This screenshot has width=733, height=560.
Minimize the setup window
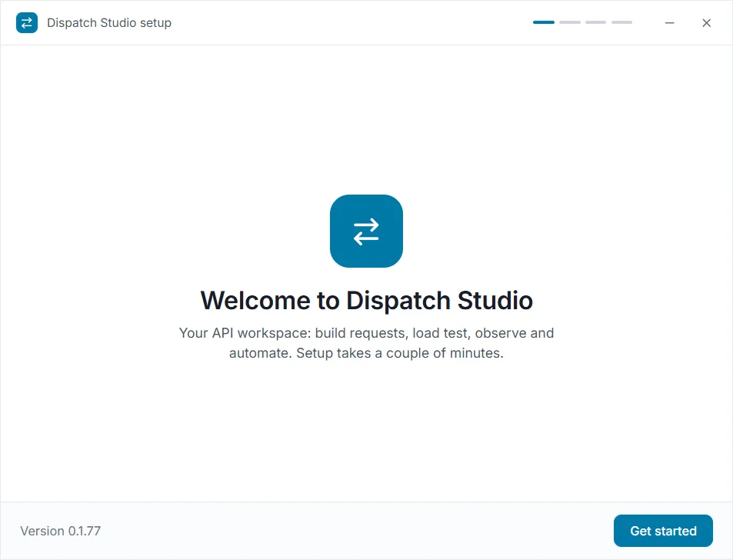669,22
